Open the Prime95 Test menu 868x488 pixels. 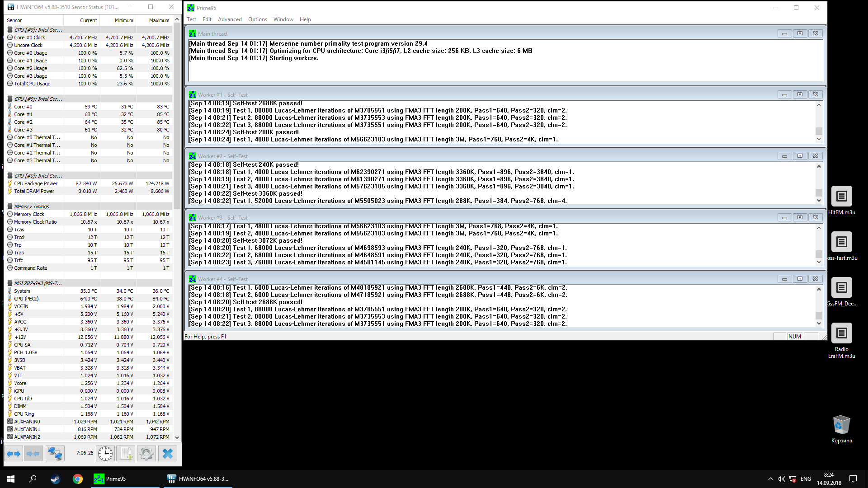(x=191, y=19)
